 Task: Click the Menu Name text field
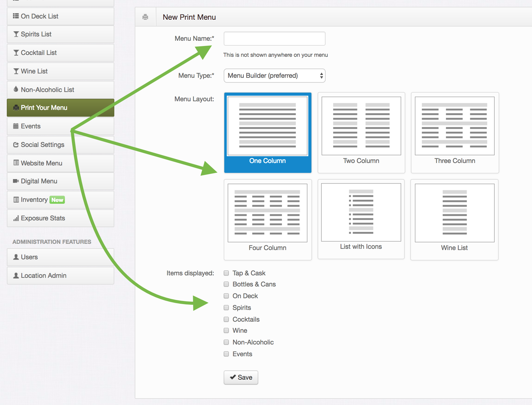click(274, 39)
